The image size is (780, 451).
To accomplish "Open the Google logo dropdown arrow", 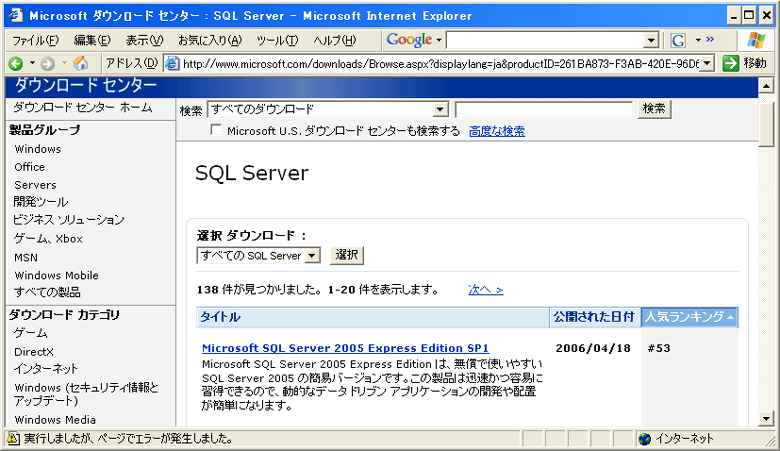I will [439, 40].
